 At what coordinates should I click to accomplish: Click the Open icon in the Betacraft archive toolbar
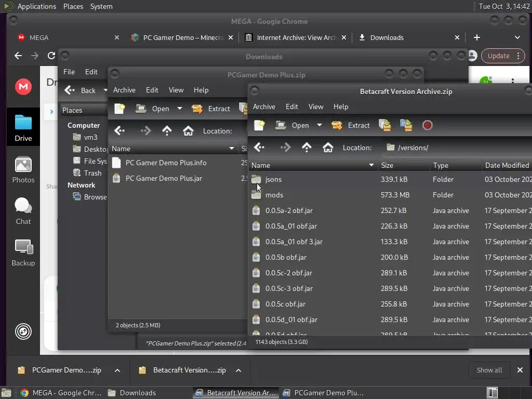(281, 125)
